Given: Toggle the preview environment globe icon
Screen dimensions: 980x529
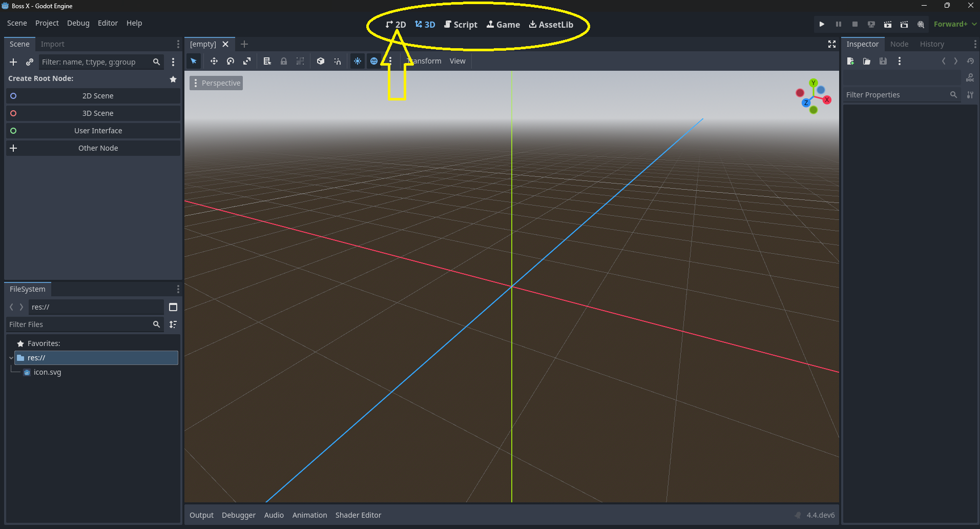Looking at the screenshot, I should tap(374, 61).
